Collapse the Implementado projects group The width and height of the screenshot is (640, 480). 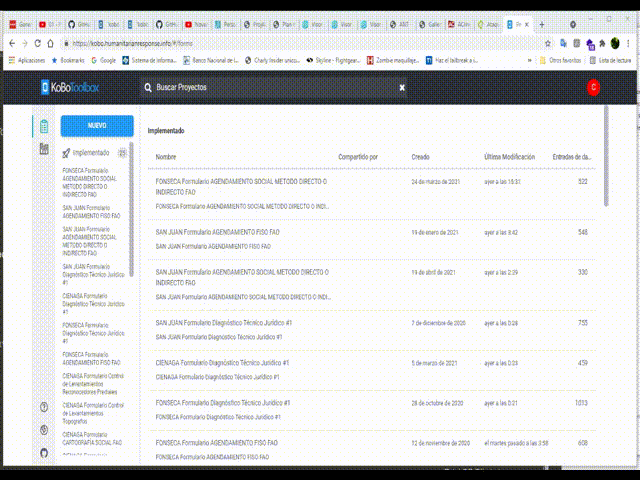[x=85, y=153]
